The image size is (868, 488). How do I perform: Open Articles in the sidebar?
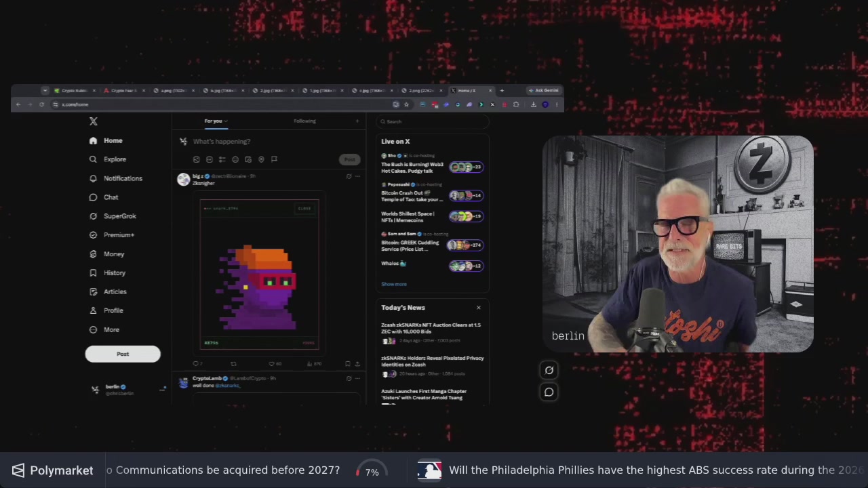coord(108,292)
